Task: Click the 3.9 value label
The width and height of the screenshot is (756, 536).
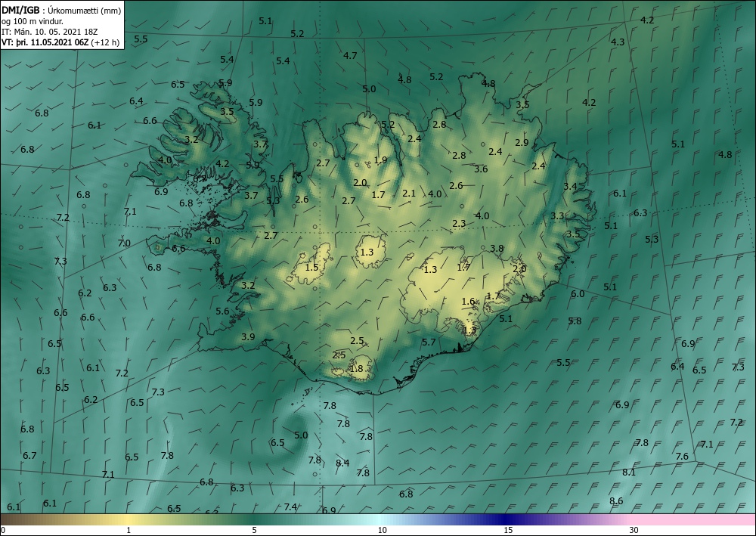Action: pos(248,337)
